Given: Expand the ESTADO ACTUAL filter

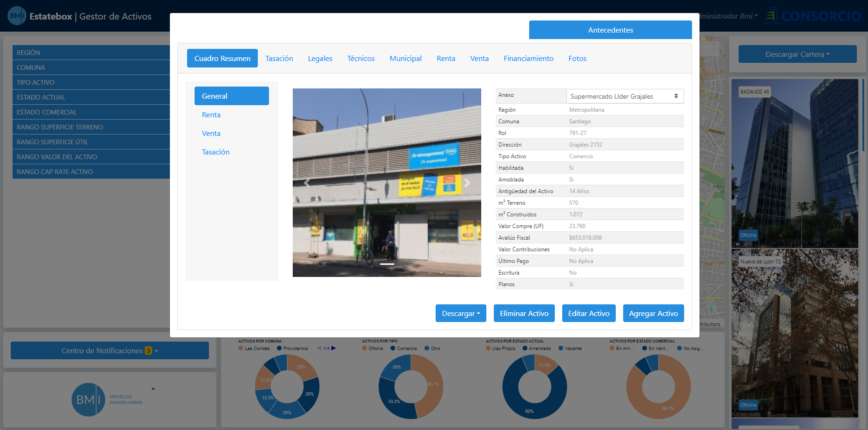Looking at the screenshot, I should click(91, 97).
